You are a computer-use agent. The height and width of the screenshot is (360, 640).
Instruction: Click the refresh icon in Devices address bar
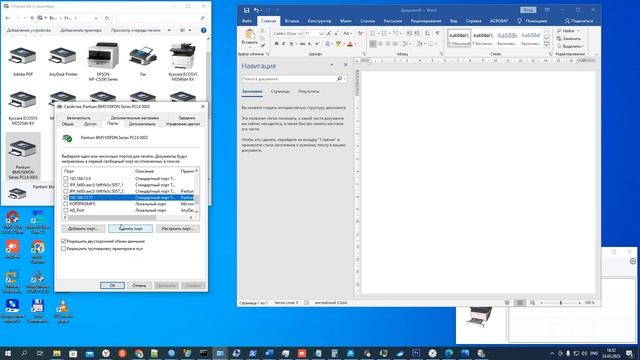click(107, 18)
